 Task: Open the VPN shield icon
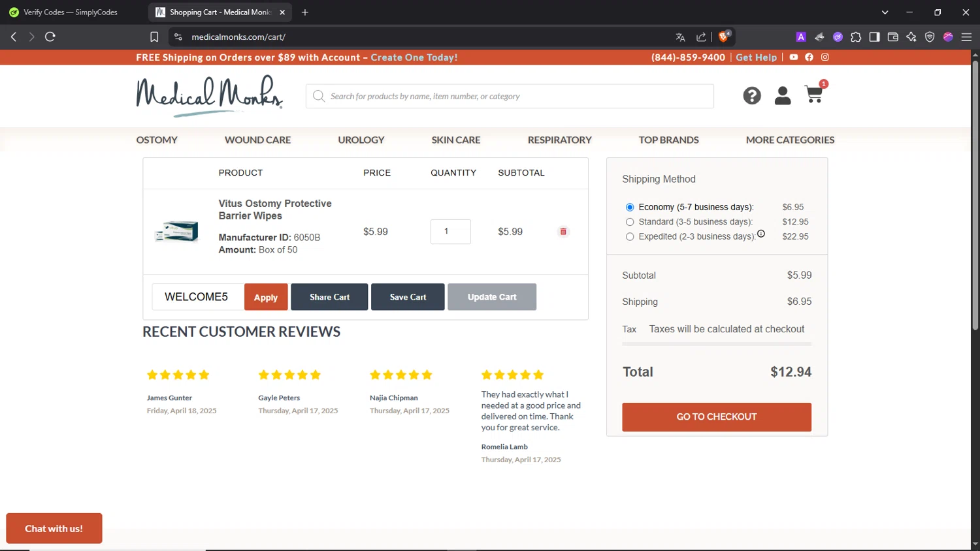pyautogui.click(x=930, y=37)
